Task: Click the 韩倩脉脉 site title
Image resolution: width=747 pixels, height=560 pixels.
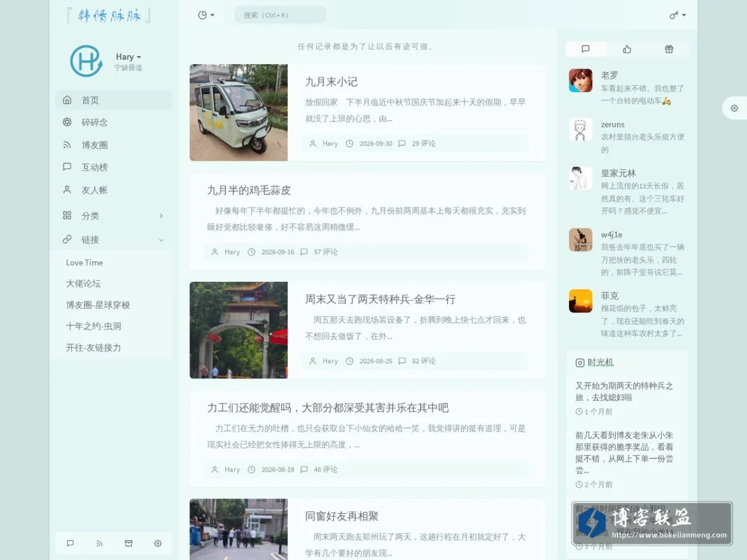Action: 108,16
